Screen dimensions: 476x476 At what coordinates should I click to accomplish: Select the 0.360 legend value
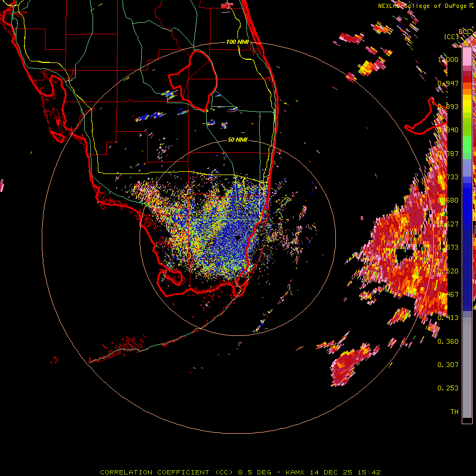point(448,342)
